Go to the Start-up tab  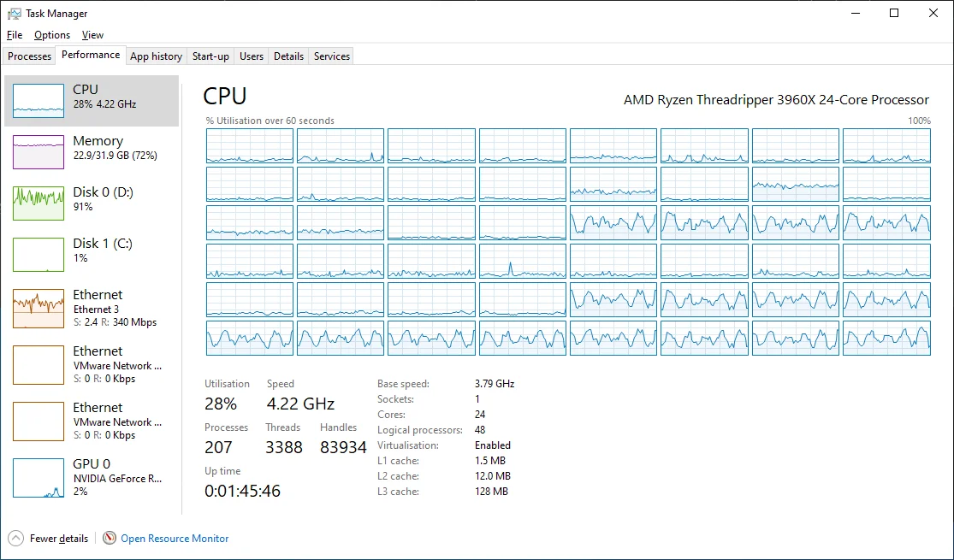click(210, 56)
